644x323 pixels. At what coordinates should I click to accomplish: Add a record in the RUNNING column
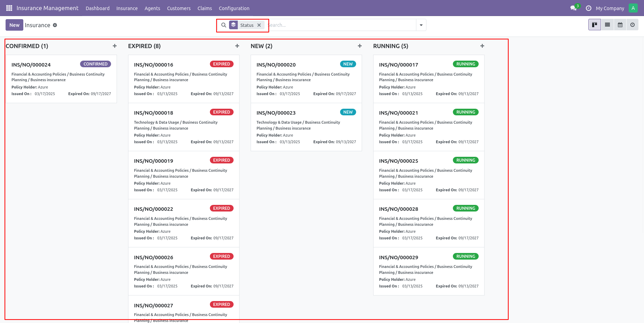tap(482, 46)
